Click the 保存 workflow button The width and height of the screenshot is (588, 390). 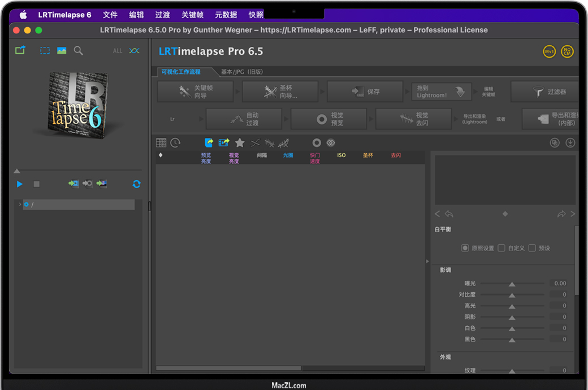(x=365, y=92)
